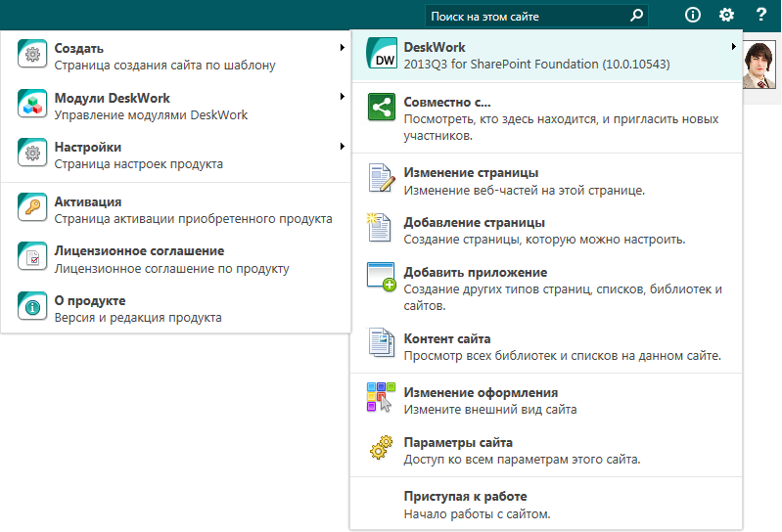Screen dimensions: 782x532
Task: Select Модули DeskWork menu entry
Action: 175,105
